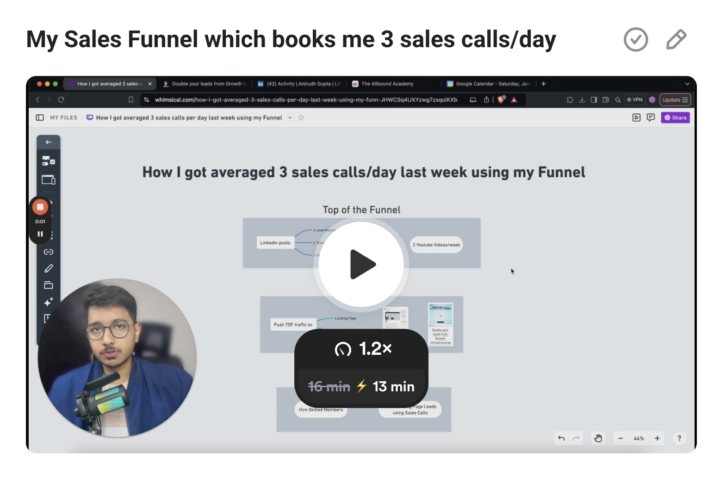This screenshot has width=720, height=482.
Task: Switch to 'Double your leads from Growth' tab
Action: 204,84
